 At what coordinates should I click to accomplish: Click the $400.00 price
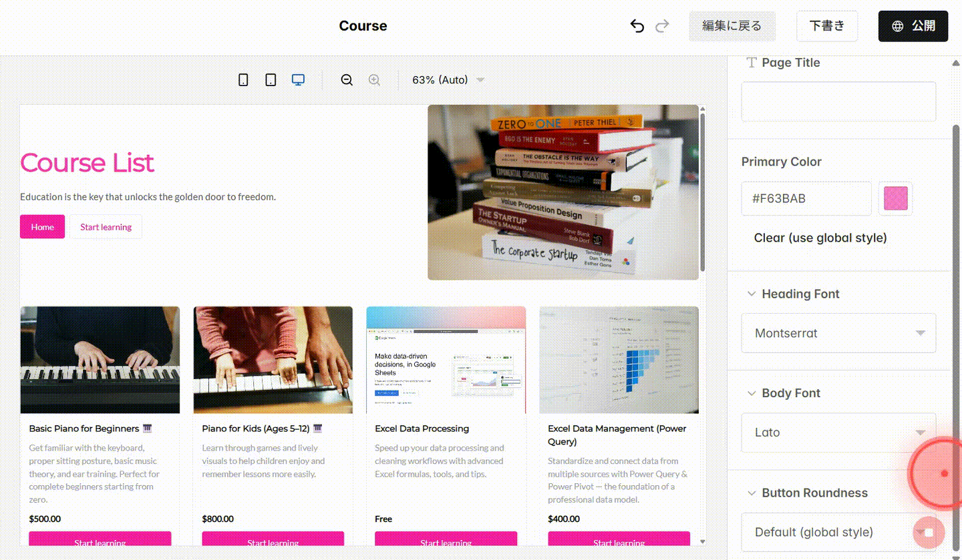(564, 519)
